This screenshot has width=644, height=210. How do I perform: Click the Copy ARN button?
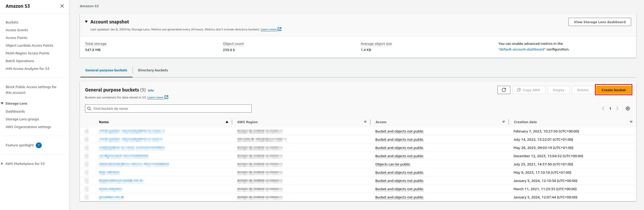(529, 90)
